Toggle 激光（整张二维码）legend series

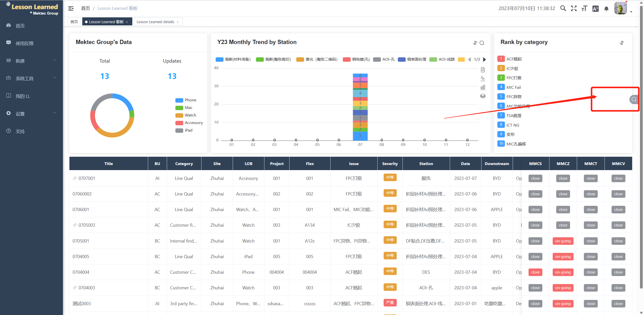(317, 59)
